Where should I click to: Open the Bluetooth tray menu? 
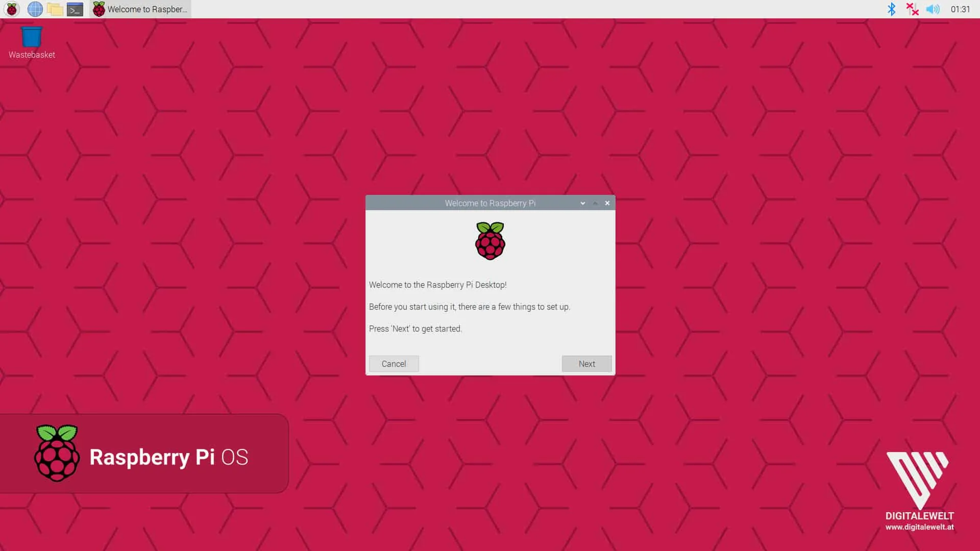pos(891,9)
